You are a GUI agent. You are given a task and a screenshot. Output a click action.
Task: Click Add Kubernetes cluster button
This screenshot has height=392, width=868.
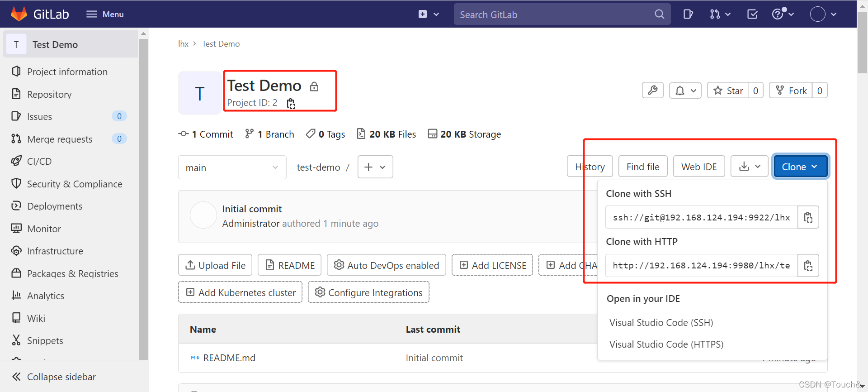coord(241,292)
